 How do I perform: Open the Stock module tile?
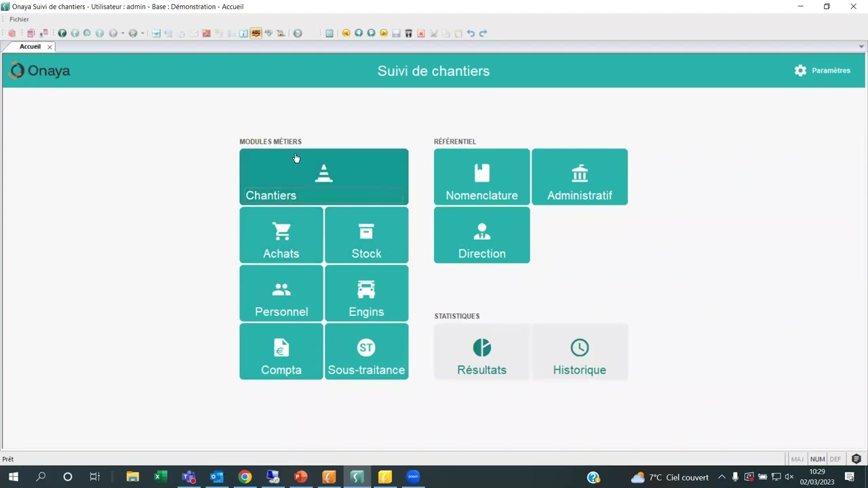366,235
